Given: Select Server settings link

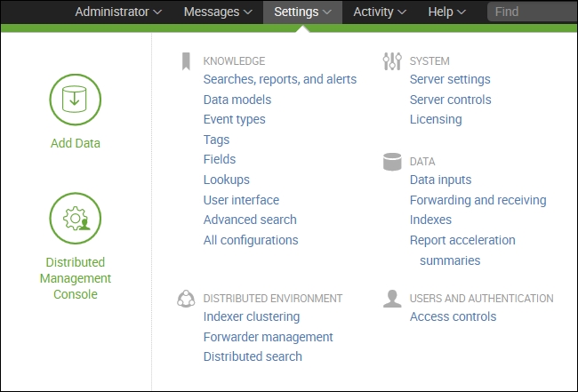Looking at the screenshot, I should (449, 79).
